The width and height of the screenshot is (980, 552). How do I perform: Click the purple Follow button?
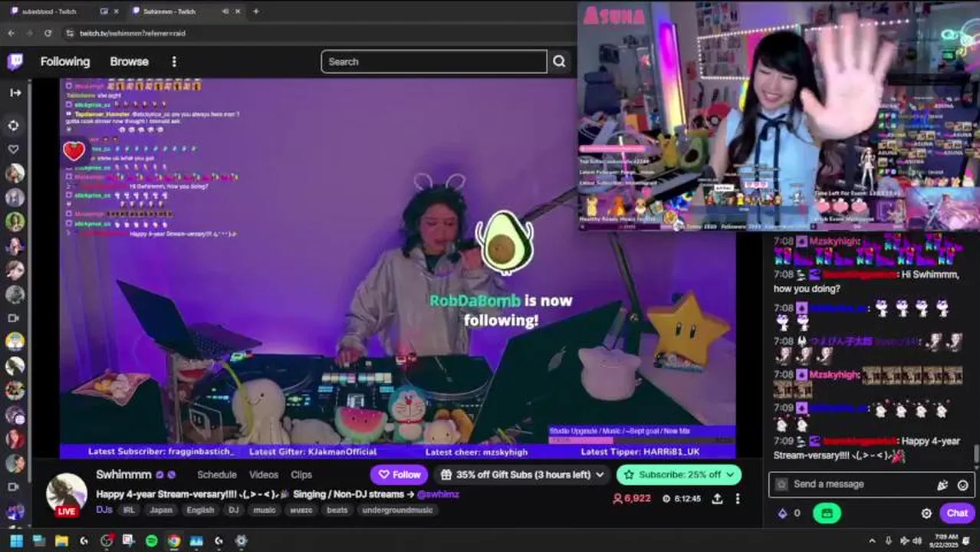(399, 475)
